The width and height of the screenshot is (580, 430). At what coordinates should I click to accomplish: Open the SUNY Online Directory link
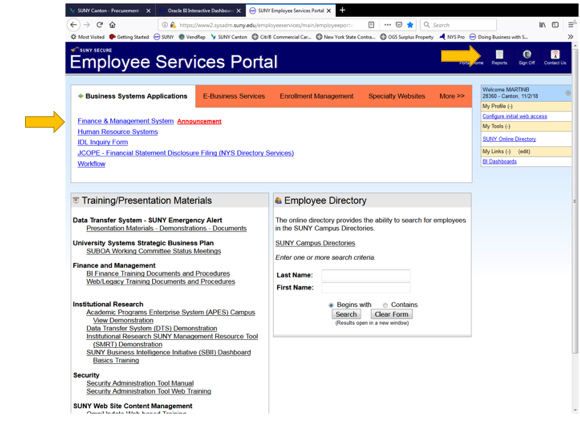(509, 139)
